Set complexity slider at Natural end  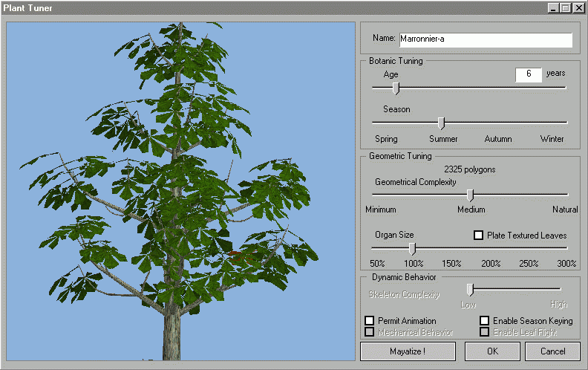[x=566, y=195]
